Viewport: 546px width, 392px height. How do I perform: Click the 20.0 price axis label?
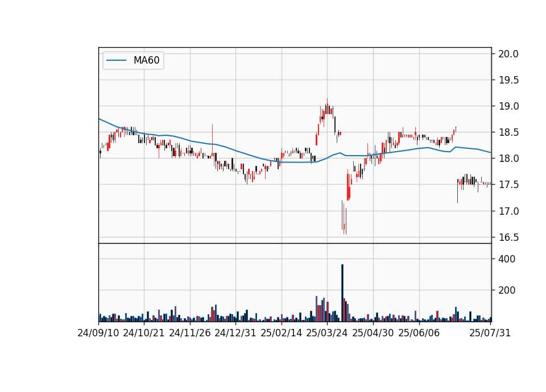coord(508,54)
